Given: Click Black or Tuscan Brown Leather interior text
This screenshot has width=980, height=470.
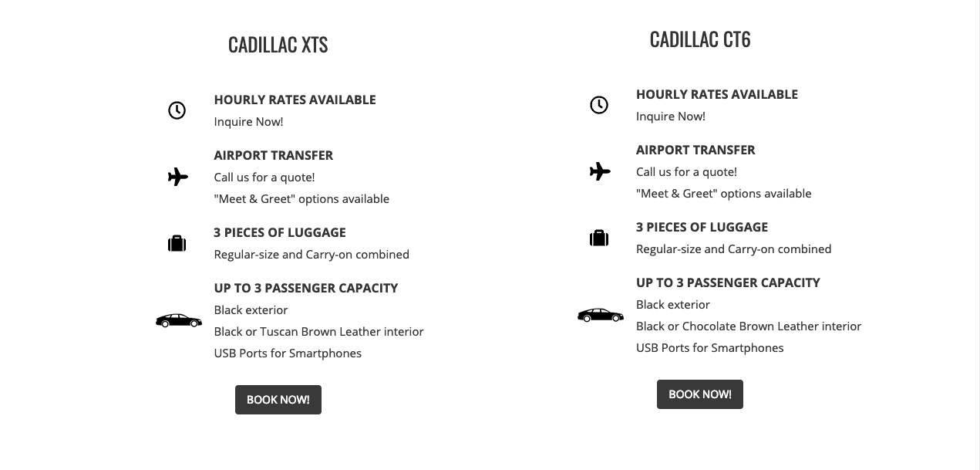Looking at the screenshot, I should [x=318, y=332].
